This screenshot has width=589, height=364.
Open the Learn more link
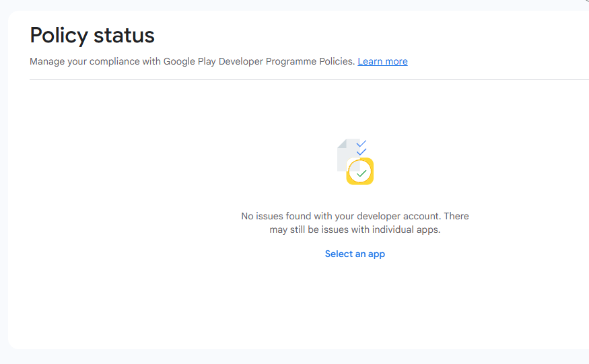[x=382, y=61]
